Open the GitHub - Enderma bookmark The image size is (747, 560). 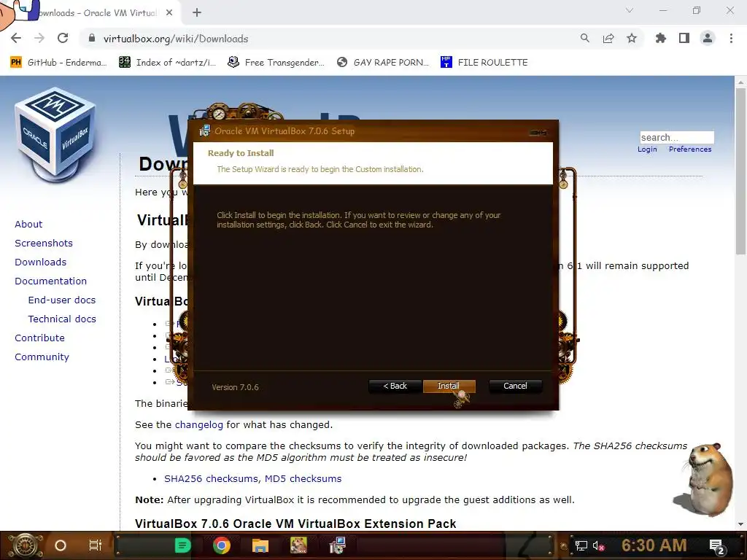[58, 63]
